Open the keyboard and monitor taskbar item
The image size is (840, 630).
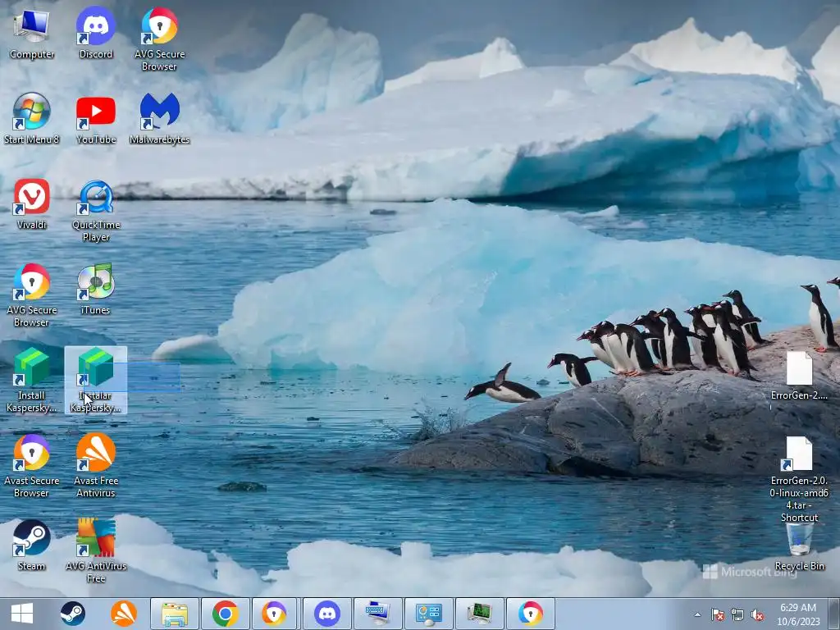[378, 614]
